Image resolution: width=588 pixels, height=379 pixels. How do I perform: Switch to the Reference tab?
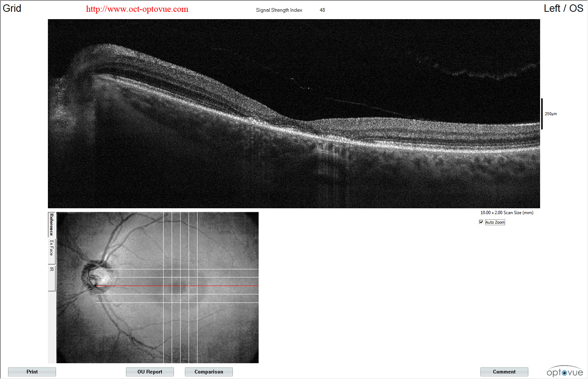click(52, 224)
